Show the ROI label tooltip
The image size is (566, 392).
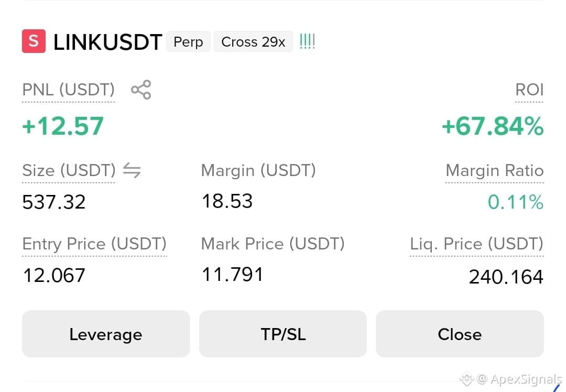pos(529,90)
